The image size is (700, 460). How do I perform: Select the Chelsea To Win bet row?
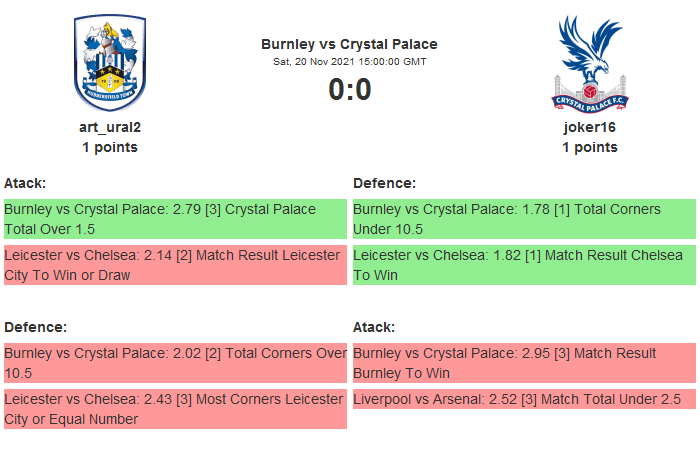[x=523, y=265]
